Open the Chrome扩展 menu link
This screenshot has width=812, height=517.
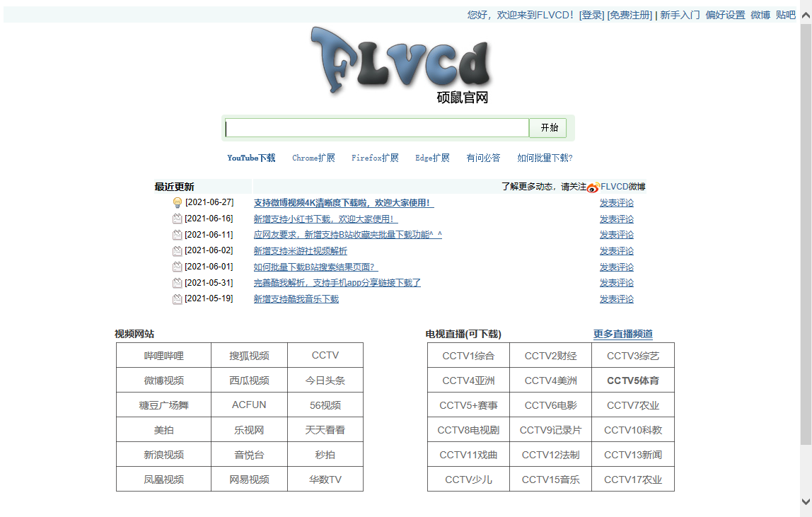pyautogui.click(x=313, y=158)
